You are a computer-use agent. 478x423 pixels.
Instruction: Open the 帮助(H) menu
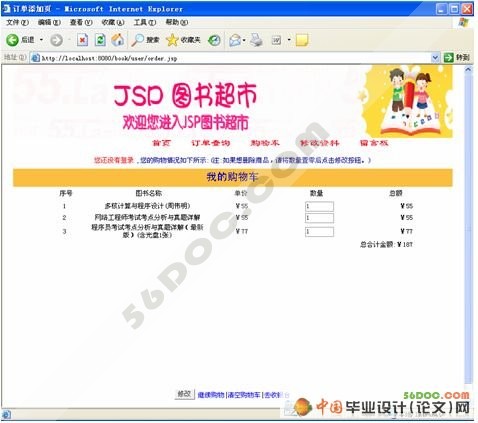pos(176,22)
